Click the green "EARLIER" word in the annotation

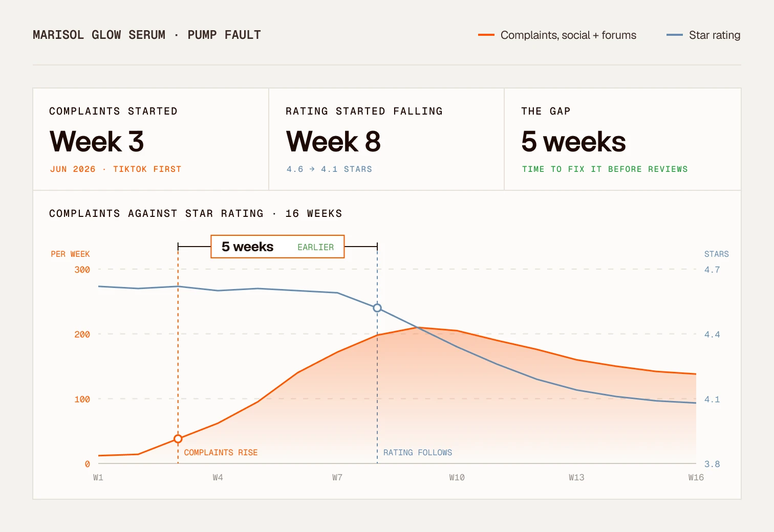315,247
